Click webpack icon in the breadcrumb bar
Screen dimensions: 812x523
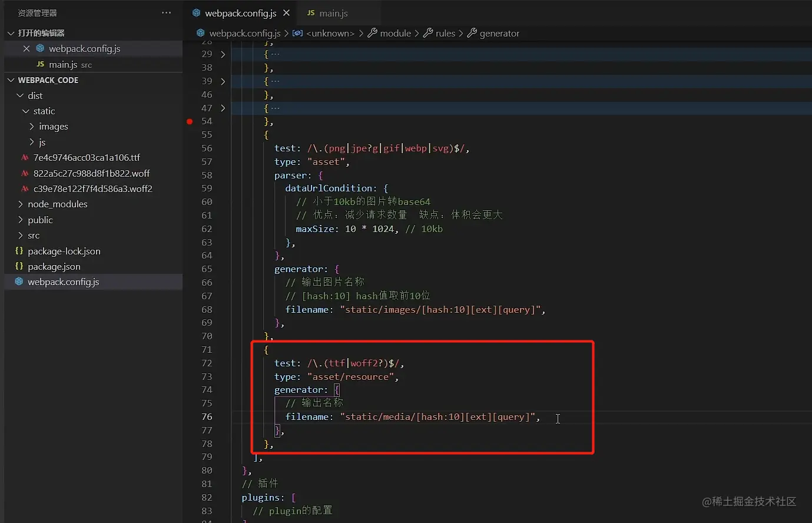coord(201,33)
